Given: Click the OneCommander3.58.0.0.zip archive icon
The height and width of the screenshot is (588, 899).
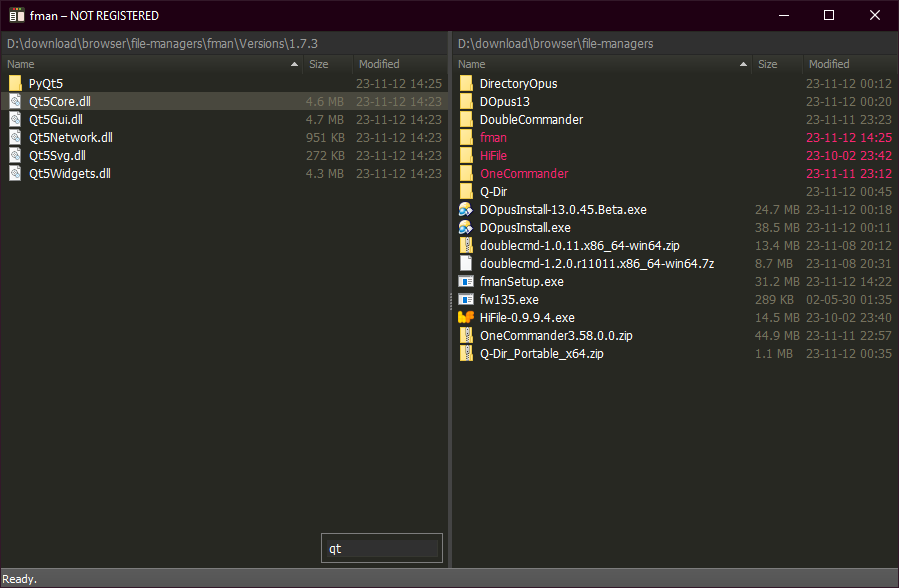Looking at the screenshot, I should coord(465,336).
